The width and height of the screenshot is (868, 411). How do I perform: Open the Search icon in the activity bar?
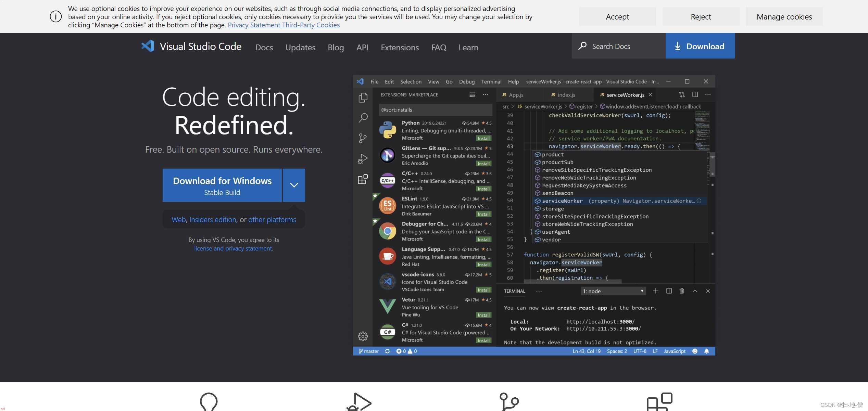point(363,118)
